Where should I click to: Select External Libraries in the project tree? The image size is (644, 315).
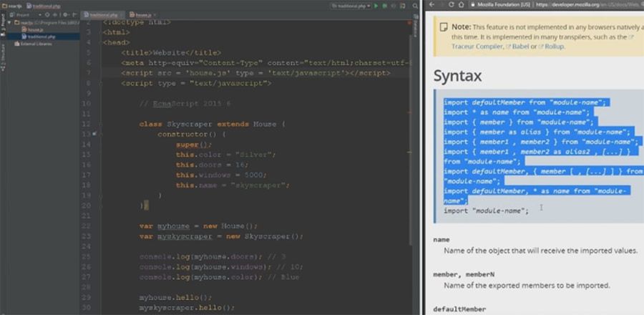tap(33, 44)
